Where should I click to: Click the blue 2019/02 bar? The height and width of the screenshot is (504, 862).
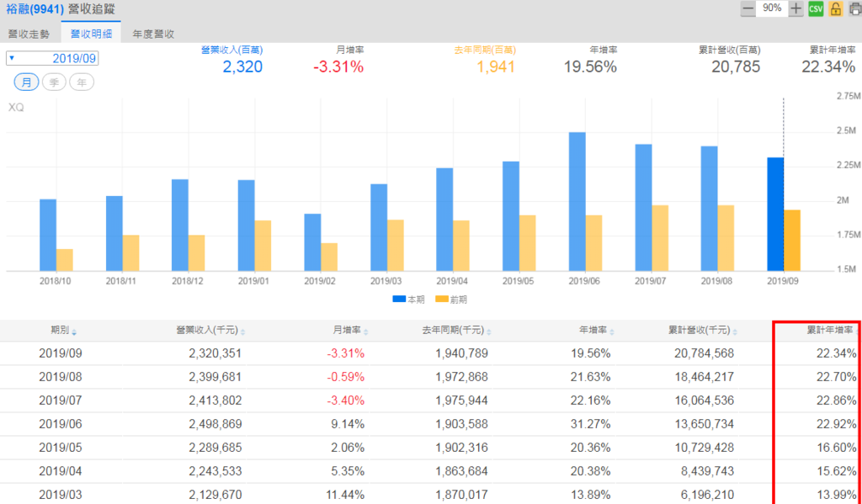coord(312,242)
